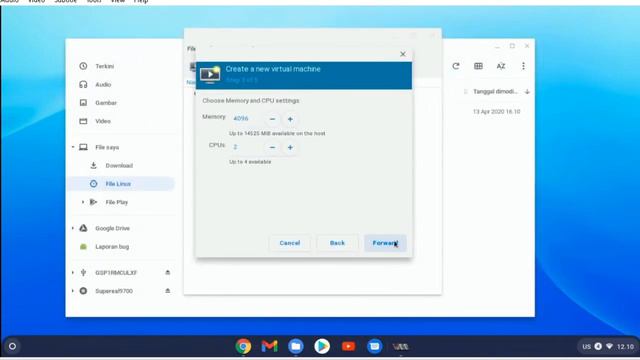Image resolution: width=640 pixels, height=360 pixels.
Task: Select File Linux in the sidebar
Action: [118, 184]
